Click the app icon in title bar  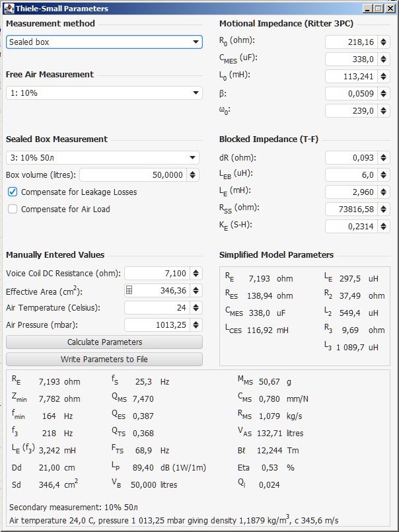[8, 9]
